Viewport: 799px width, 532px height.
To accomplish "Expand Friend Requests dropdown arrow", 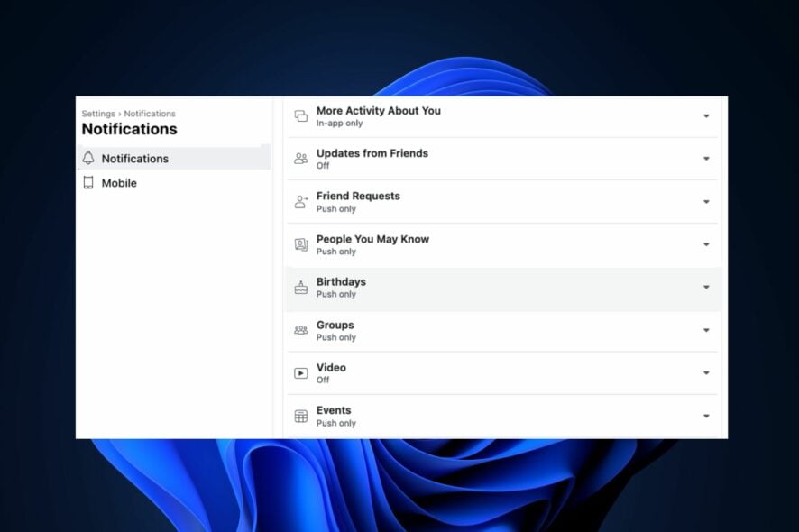I will [x=706, y=202].
